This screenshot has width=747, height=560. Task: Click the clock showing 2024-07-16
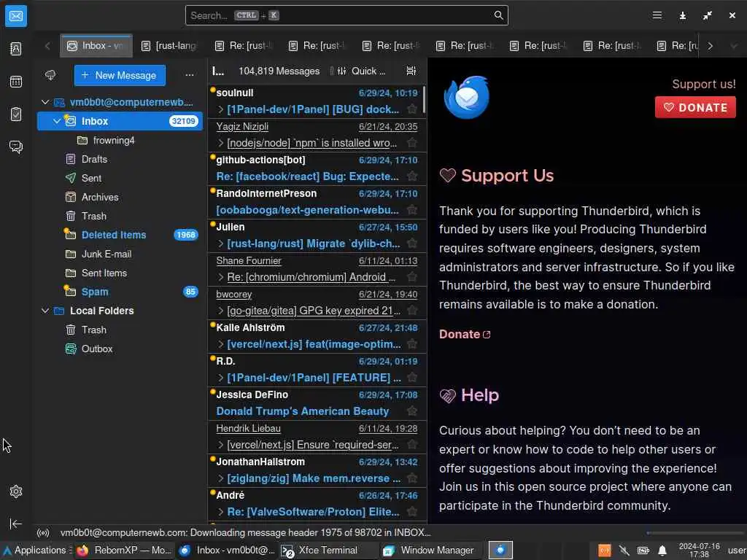[699, 551]
